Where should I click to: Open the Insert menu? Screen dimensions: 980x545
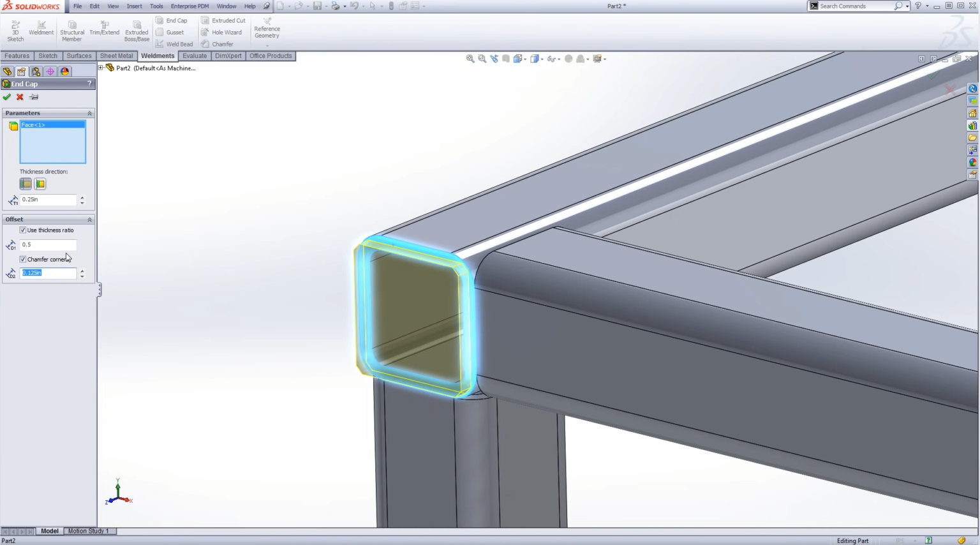[134, 6]
